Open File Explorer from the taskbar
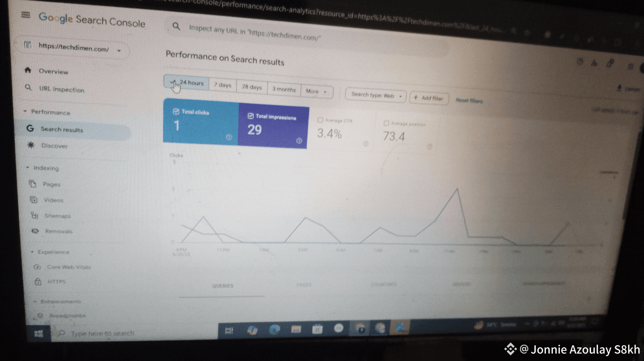The height and width of the screenshot is (361, 644). [296, 329]
